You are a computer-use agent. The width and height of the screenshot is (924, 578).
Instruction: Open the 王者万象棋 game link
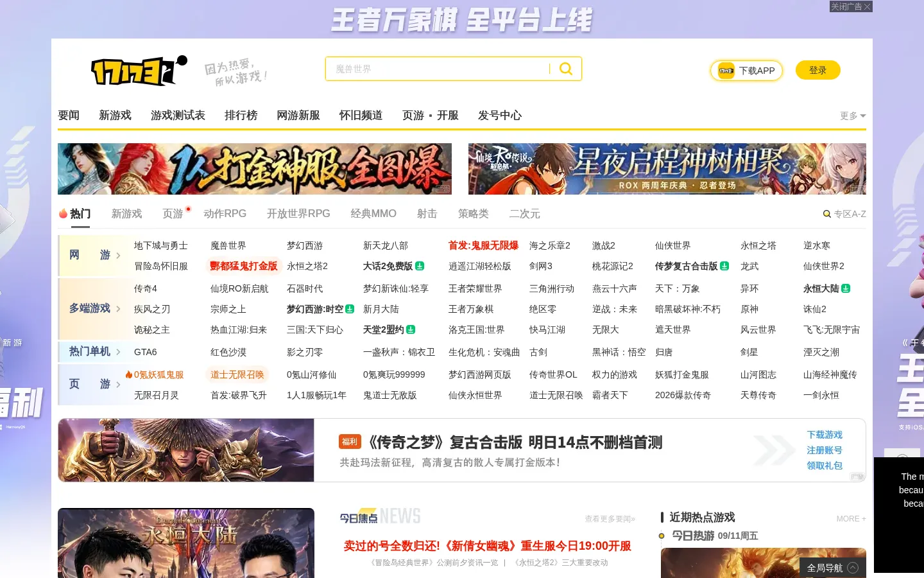coord(471,309)
